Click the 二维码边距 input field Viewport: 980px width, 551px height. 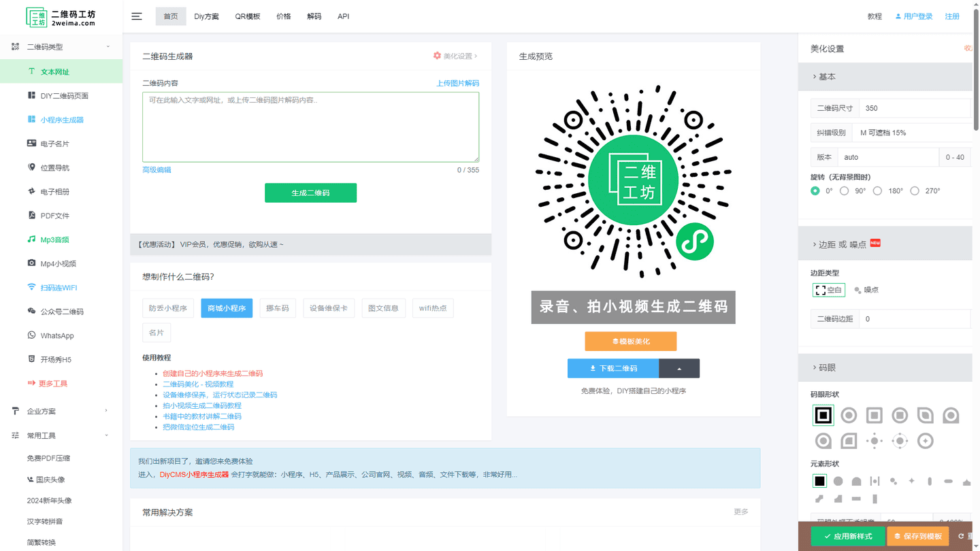pos(915,319)
